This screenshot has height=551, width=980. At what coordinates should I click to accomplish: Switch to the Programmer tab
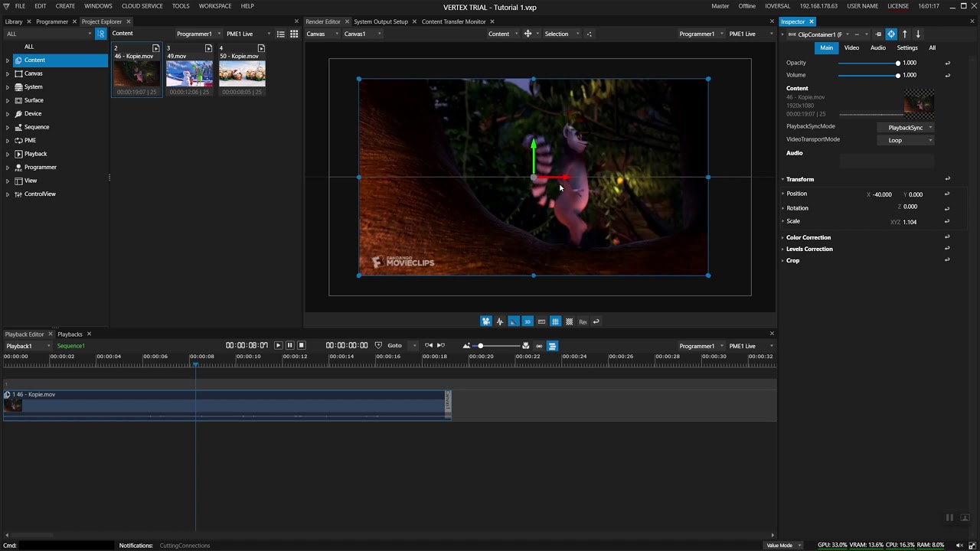tap(52, 21)
